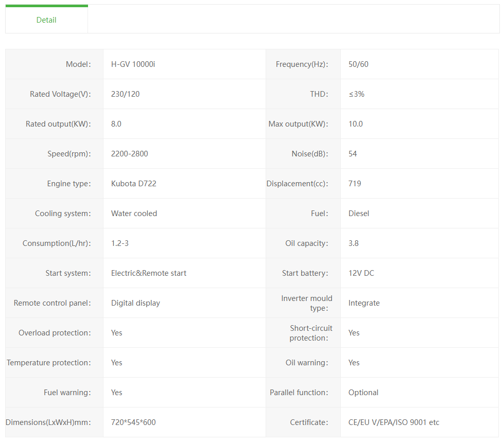Image resolution: width=504 pixels, height=443 pixels.
Task: Select the Electric&Remote start value
Action: pyautogui.click(x=149, y=273)
